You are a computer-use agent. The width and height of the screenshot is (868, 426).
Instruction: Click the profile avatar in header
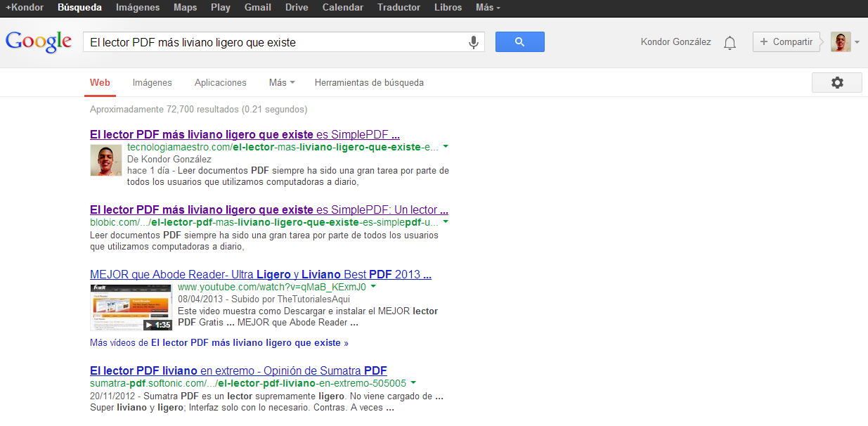point(841,42)
